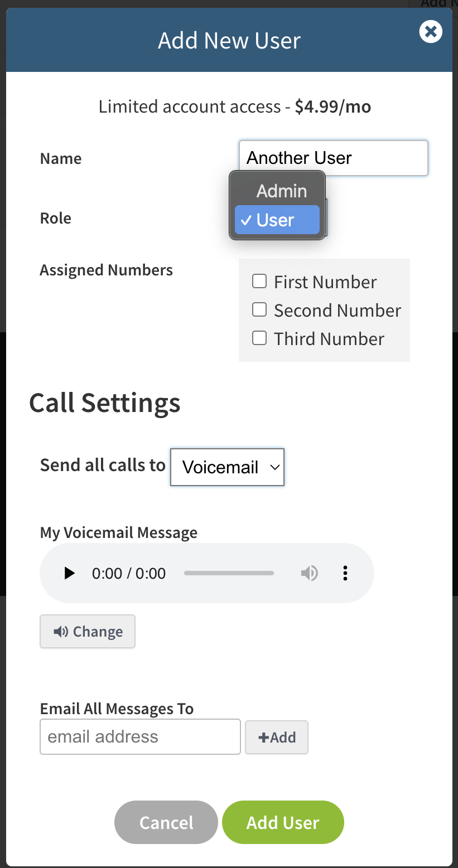This screenshot has width=458, height=868.
Task: Open audio player more options menu
Action: click(x=345, y=573)
